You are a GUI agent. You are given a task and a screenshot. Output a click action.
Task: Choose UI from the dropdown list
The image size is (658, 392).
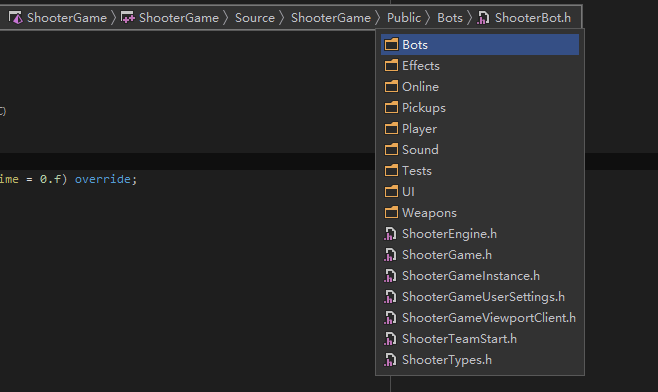(480, 191)
